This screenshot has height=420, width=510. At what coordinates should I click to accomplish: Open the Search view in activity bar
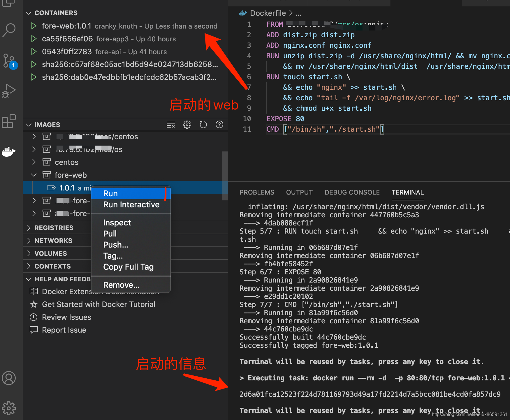[x=9, y=30]
